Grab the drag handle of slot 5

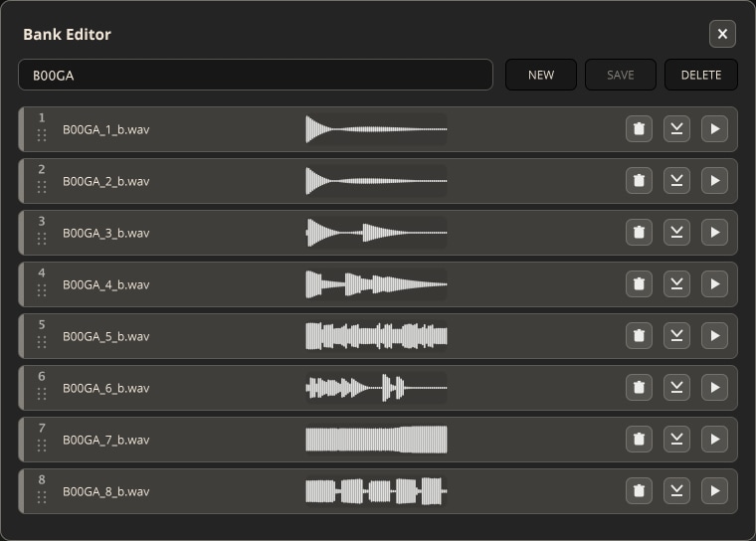(x=42, y=342)
